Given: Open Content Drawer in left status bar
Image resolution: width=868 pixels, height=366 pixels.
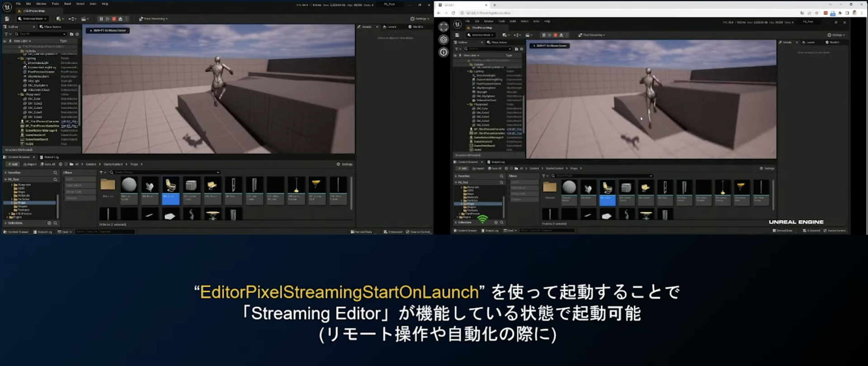Looking at the screenshot, I should click(x=16, y=232).
